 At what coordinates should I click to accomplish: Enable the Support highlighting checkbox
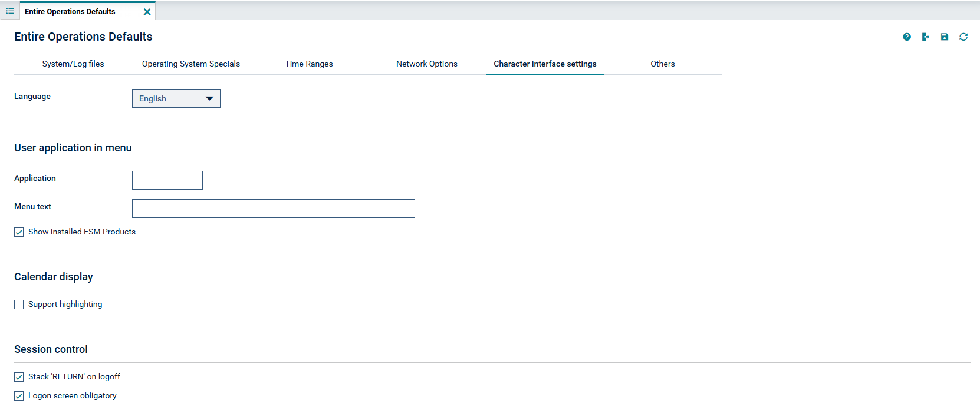(x=19, y=305)
